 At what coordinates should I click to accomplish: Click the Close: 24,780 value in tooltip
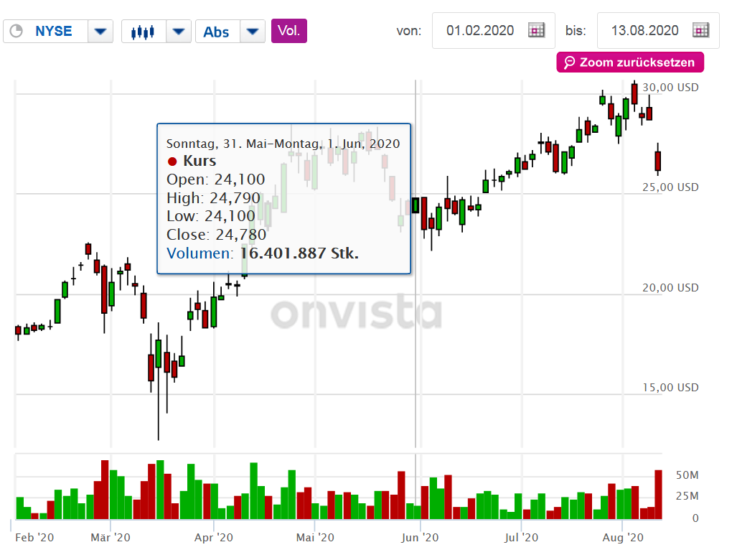(217, 235)
